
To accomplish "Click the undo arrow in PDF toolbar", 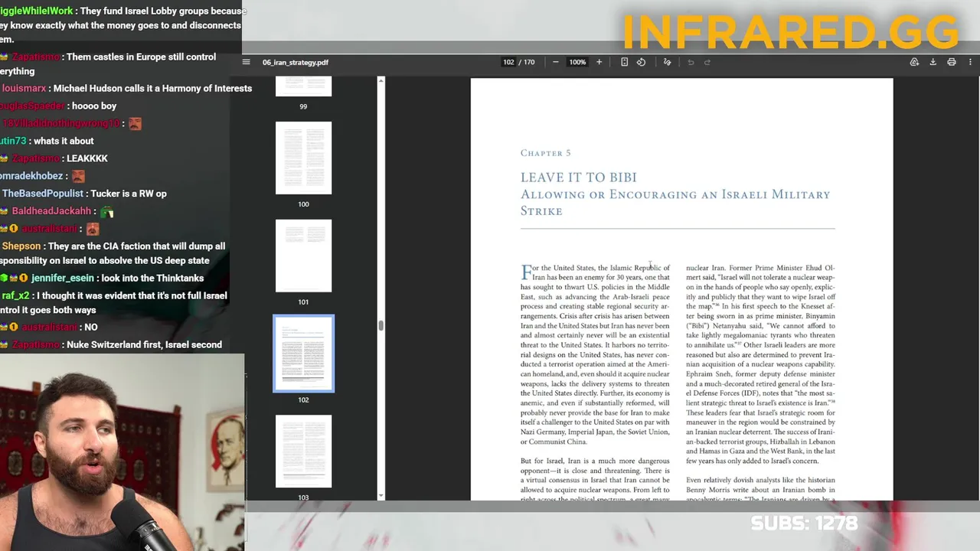I will tap(691, 62).
